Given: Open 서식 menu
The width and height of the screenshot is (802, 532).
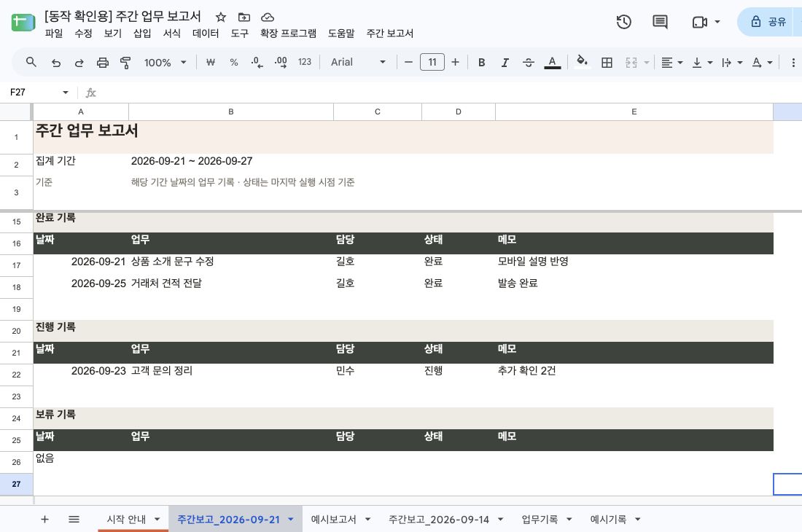Looking at the screenshot, I should [172, 34].
